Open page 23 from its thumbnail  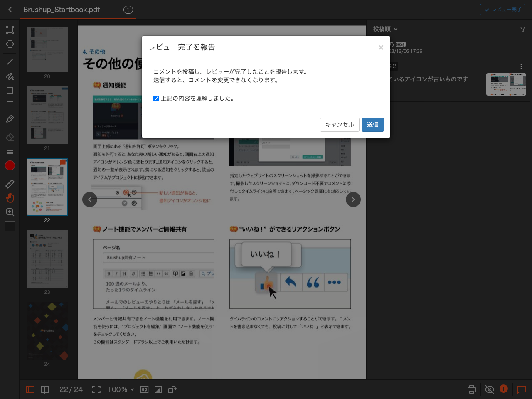click(47, 259)
